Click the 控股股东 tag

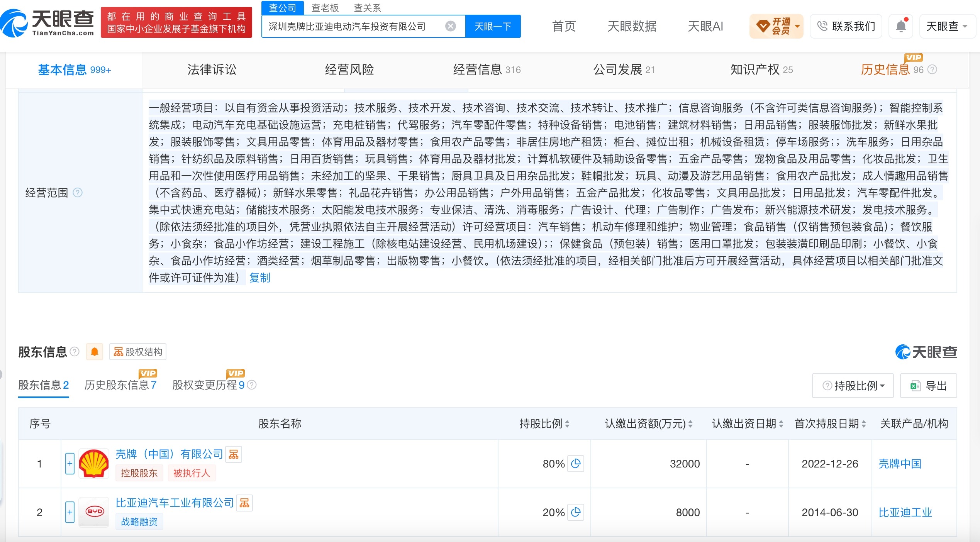click(x=139, y=473)
